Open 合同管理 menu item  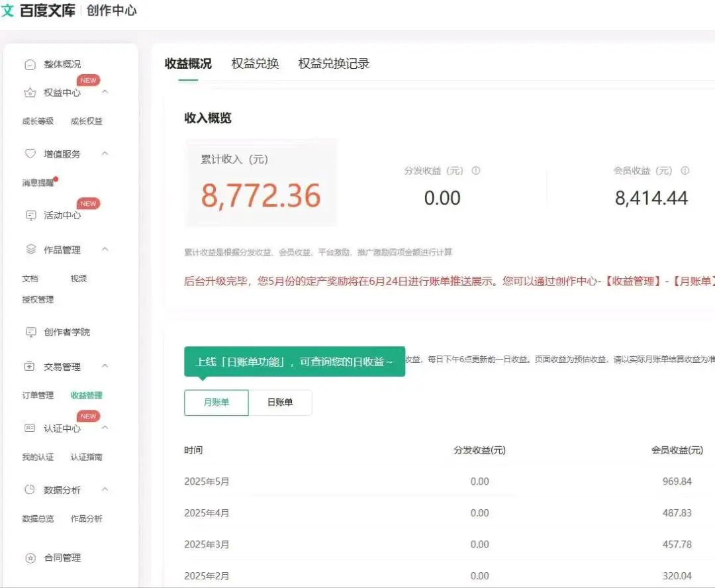[62, 558]
